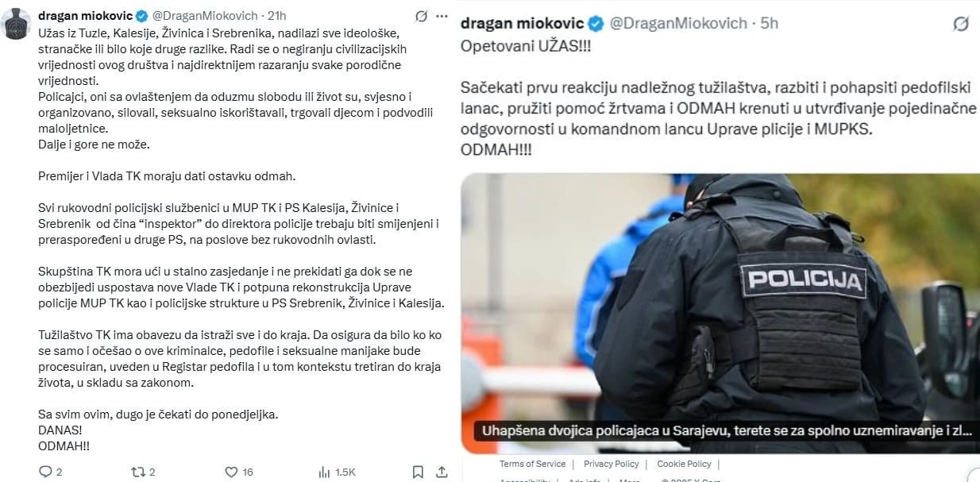Repost the left tweet with retweet icon
The width and height of the screenshot is (980, 482).
coord(137,472)
